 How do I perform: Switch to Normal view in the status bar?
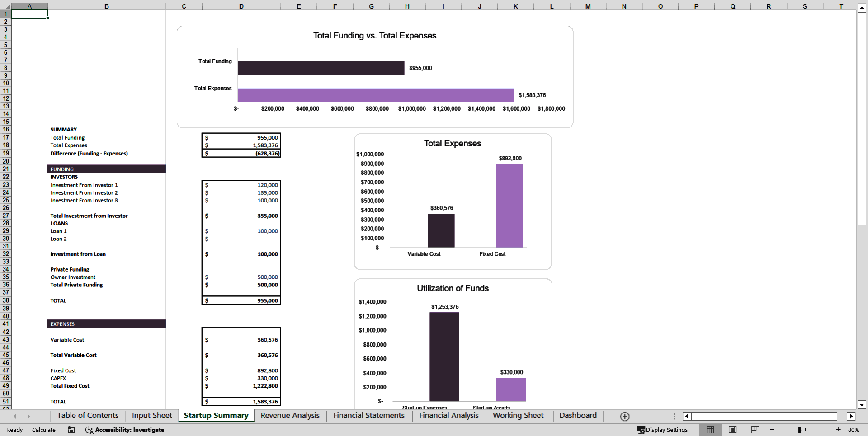[710, 430]
